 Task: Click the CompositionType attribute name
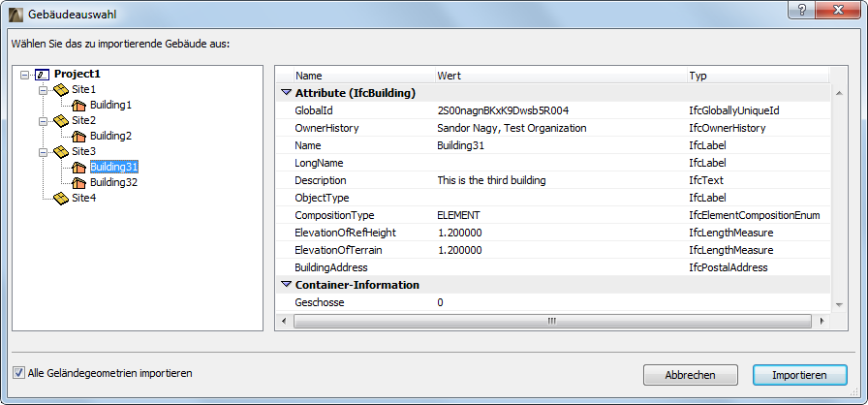pos(334,215)
